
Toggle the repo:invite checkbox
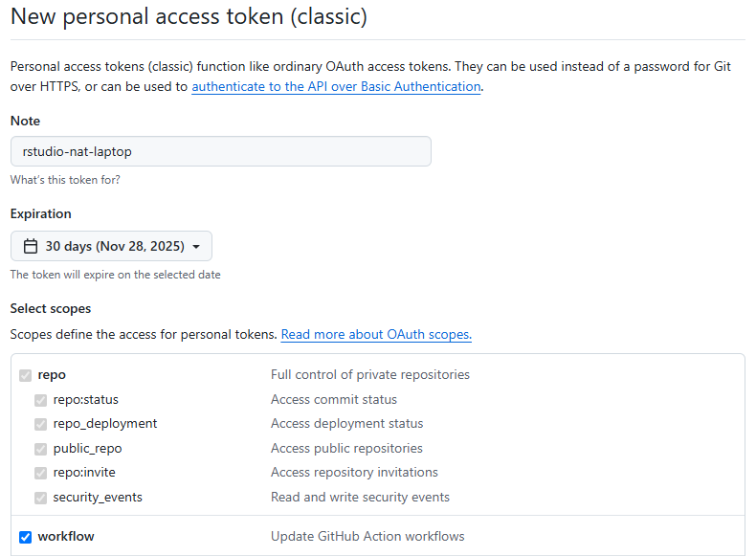point(40,473)
